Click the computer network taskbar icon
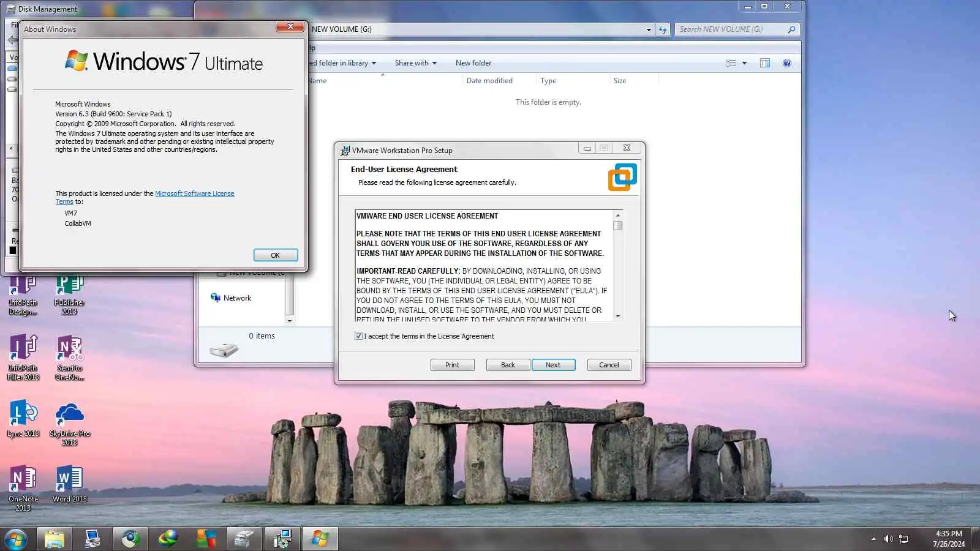 coord(92,539)
